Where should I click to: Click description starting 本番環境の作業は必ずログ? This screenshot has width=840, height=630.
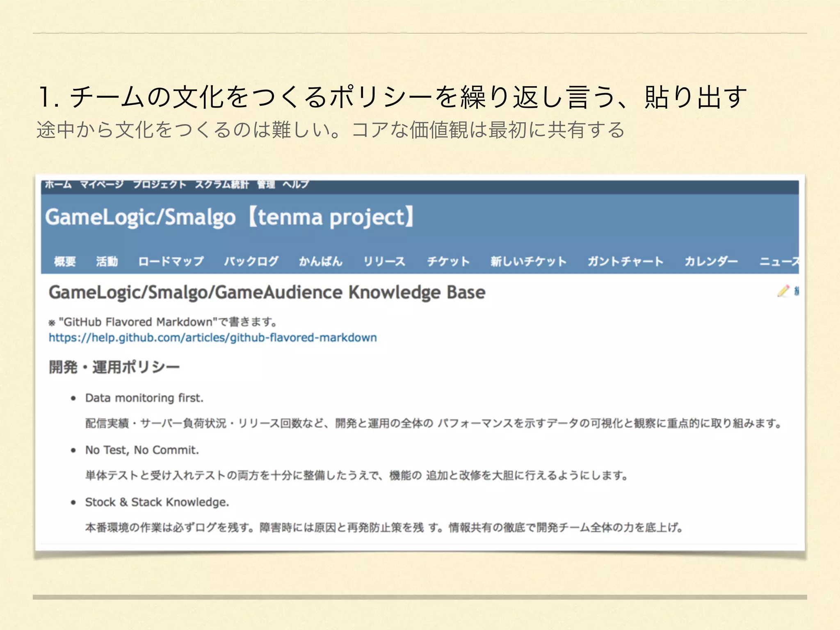pyautogui.click(x=384, y=527)
